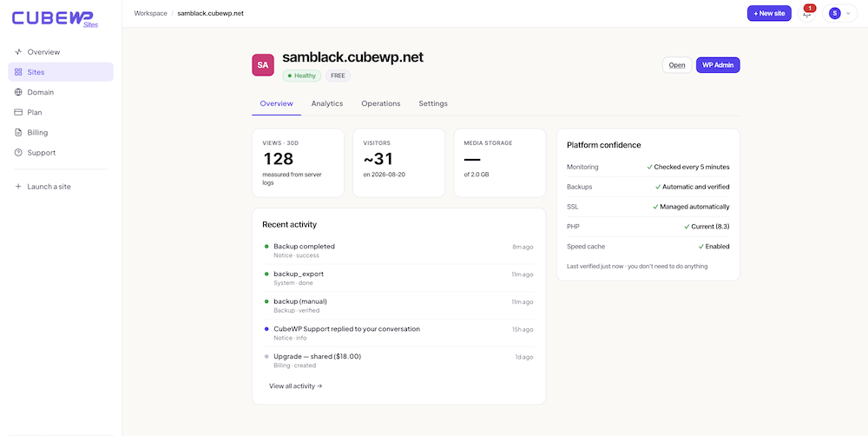
Task: Click CubeWP Support replied activity row
Action: click(x=398, y=333)
